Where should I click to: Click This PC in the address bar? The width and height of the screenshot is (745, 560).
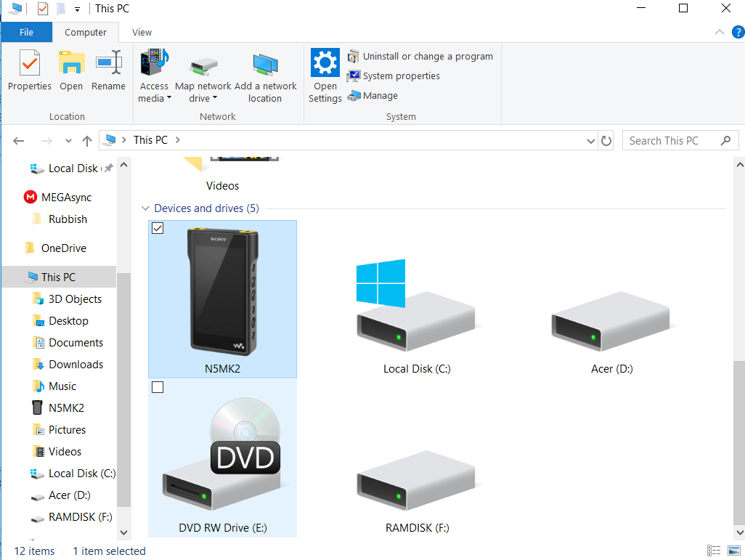150,140
